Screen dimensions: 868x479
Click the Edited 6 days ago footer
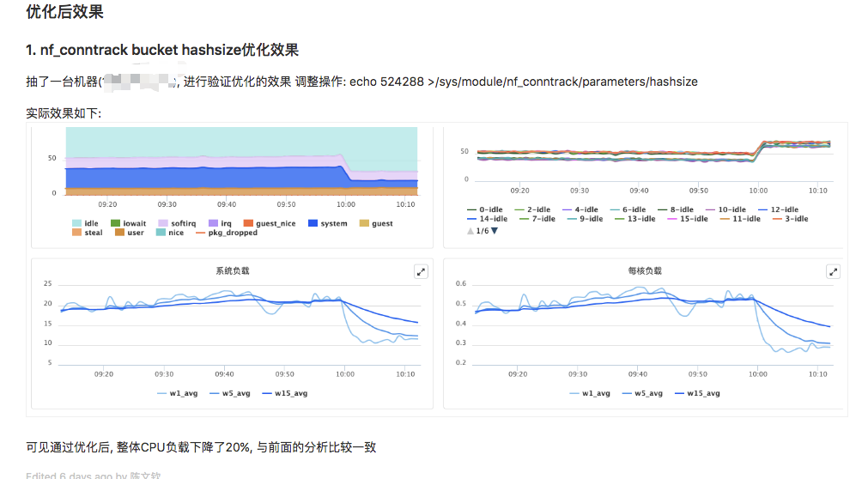tap(93, 475)
